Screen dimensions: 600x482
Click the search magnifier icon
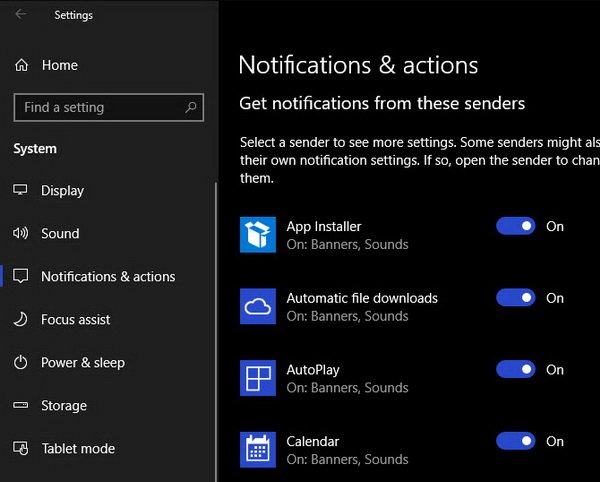[x=190, y=107]
